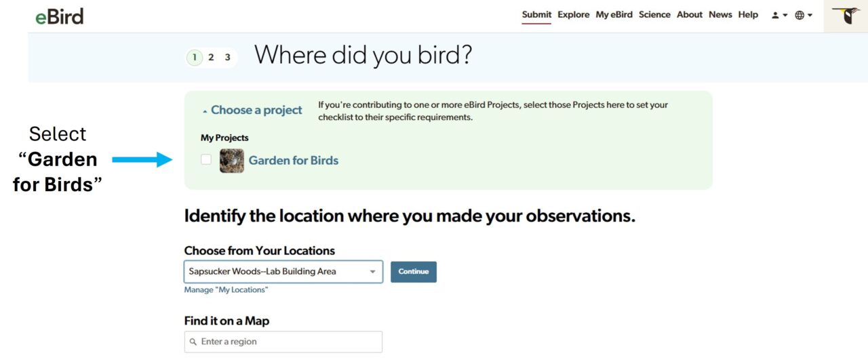Select step 1 circle indicator

coord(195,58)
